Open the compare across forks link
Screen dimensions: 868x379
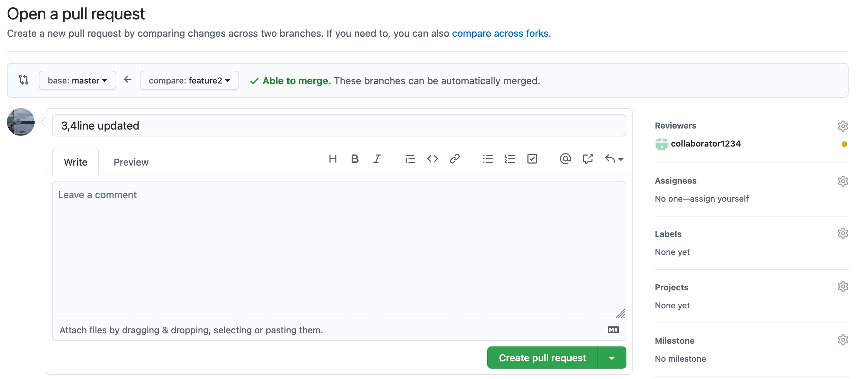(x=500, y=33)
